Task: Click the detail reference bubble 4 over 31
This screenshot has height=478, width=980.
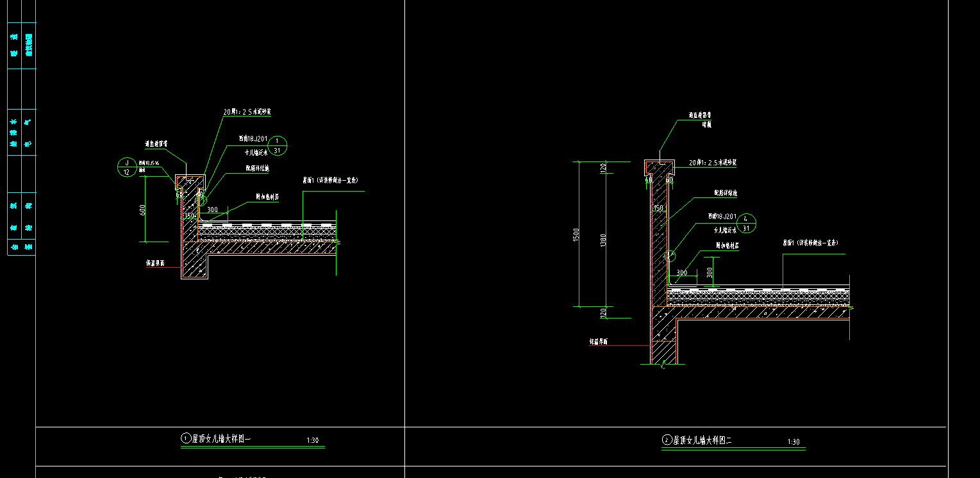Action: click(x=746, y=223)
